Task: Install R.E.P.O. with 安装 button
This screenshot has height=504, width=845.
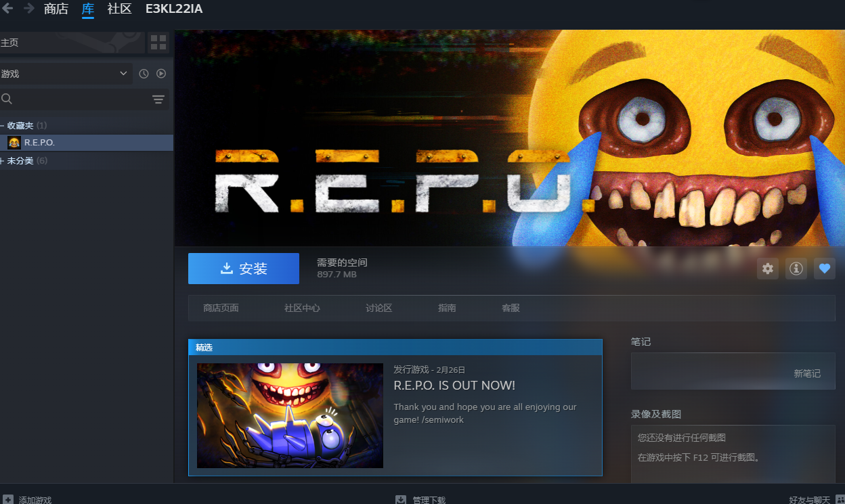Action: tap(244, 269)
